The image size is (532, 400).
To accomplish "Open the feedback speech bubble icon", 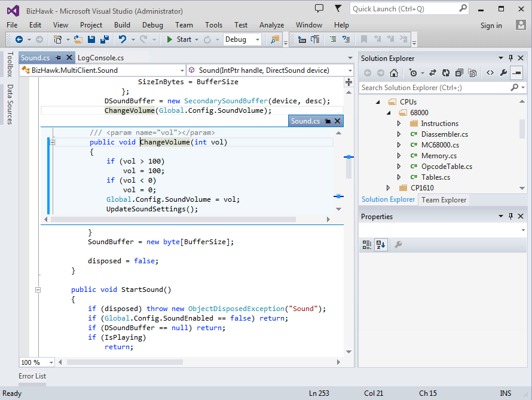I will click(319, 8).
